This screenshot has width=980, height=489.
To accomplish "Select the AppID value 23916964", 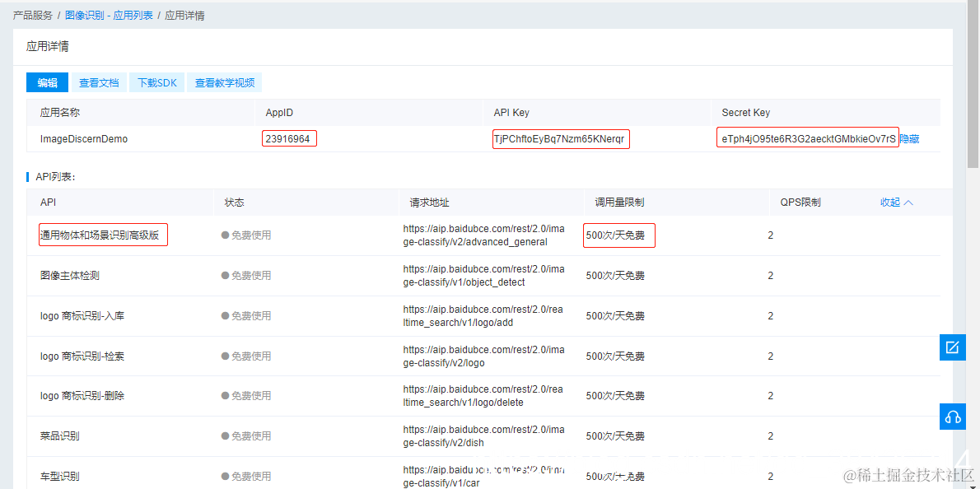I will [x=287, y=138].
